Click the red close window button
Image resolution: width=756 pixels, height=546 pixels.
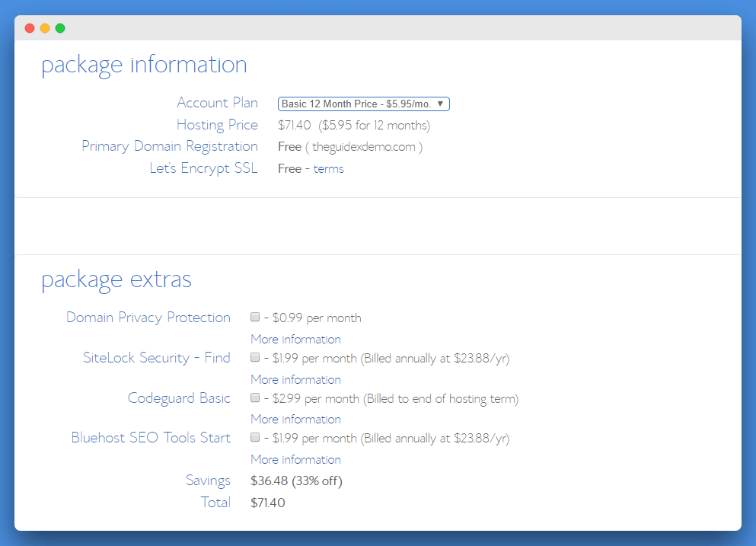(30, 28)
